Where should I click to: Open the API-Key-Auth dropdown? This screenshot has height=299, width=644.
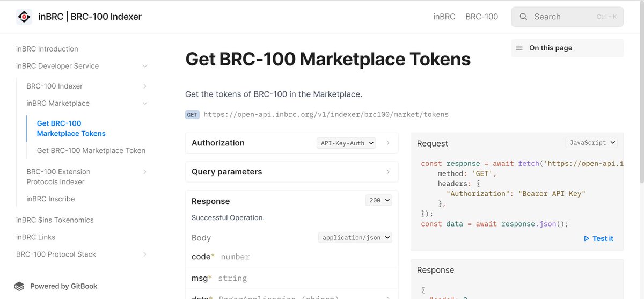pyautogui.click(x=346, y=143)
